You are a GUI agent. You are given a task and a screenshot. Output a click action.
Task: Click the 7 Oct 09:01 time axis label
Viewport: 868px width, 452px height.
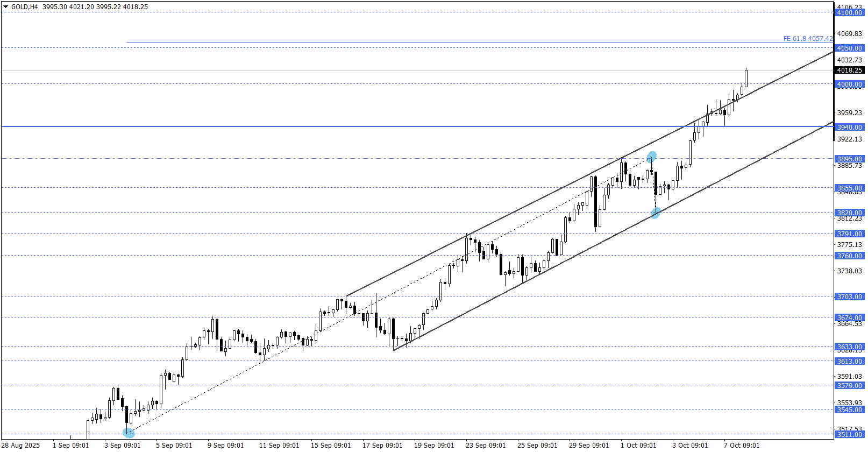pos(741,446)
